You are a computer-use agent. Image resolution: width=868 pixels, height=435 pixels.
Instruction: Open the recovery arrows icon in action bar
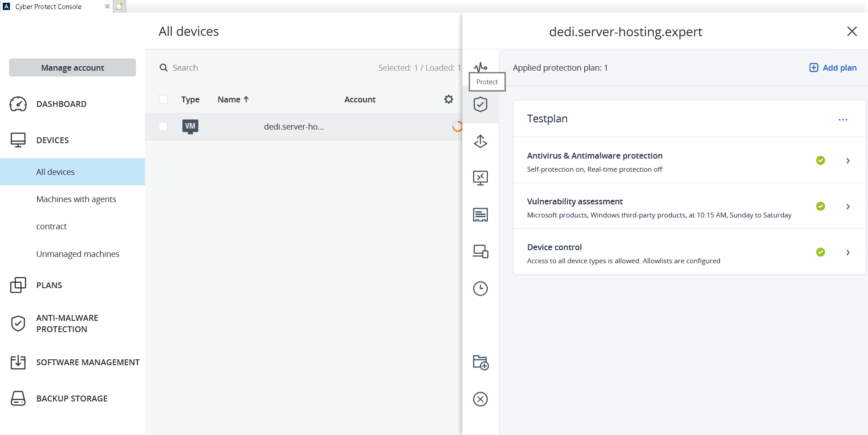pyautogui.click(x=480, y=141)
